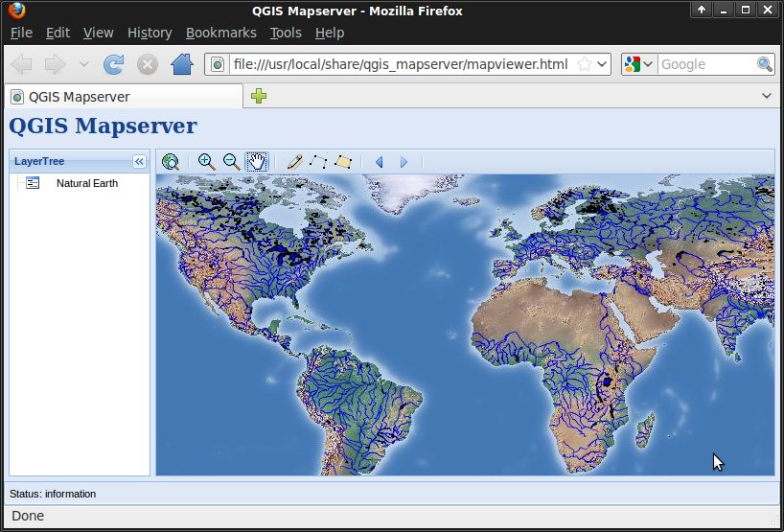Image resolution: width=784 pixels, height=532 pixels.
Task: Select the Natural Earth layer
Action: [87, 183]
